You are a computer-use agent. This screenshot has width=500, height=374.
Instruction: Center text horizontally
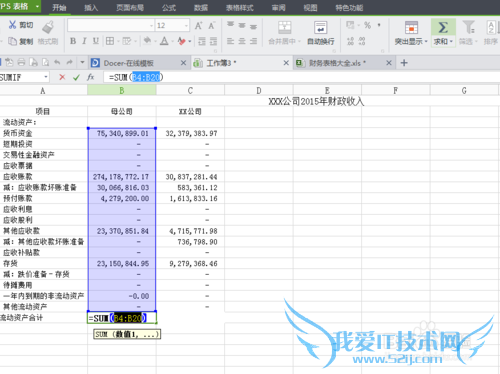click(x=242, y=41)
